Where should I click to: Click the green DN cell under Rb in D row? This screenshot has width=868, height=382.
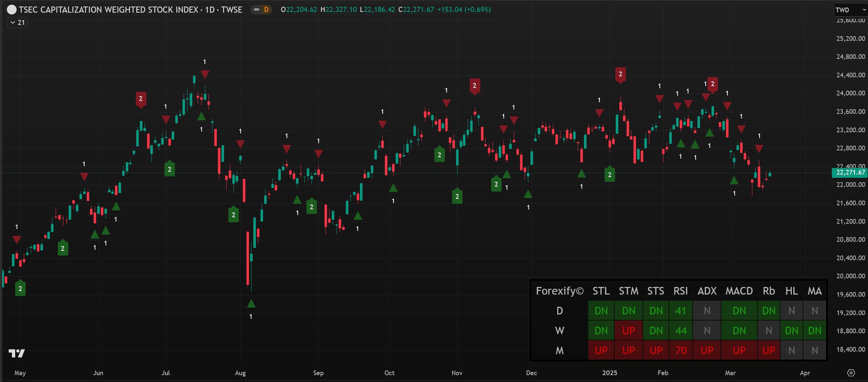tap(769, 311)
